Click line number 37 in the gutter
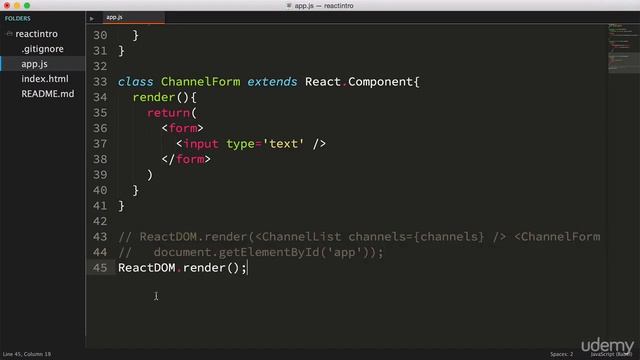This screenshot has height=360, width=640. coord(100,144)
